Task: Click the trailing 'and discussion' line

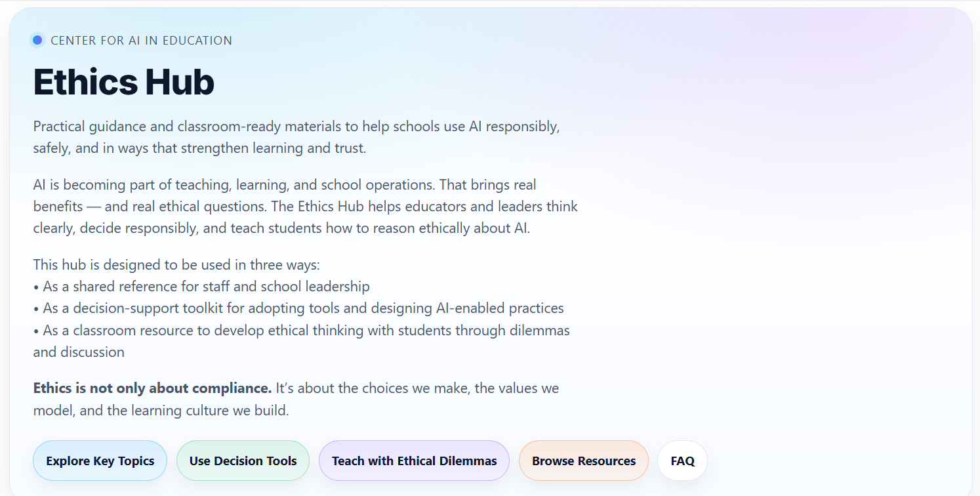Action: click(x=79, y=352)
